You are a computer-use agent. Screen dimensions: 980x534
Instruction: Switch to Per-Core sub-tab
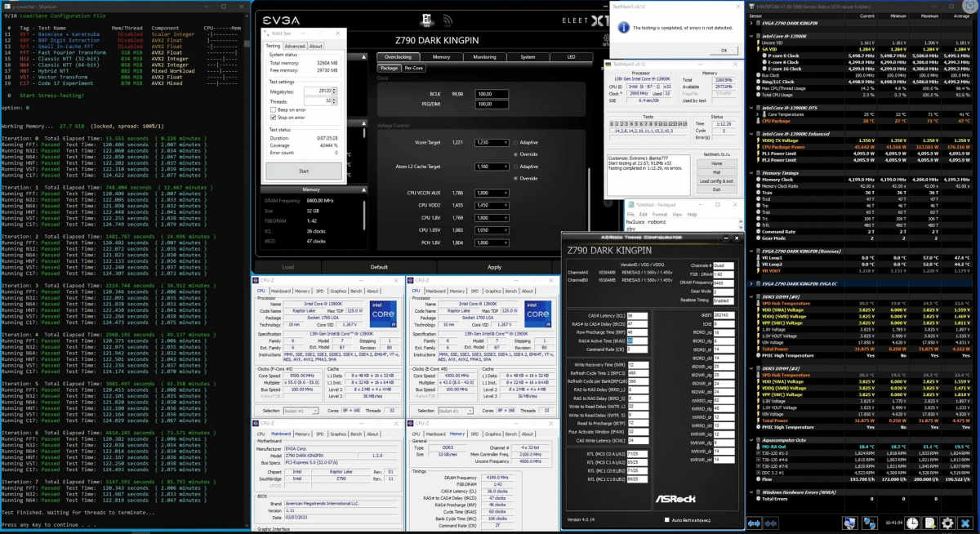pos(413,69)
